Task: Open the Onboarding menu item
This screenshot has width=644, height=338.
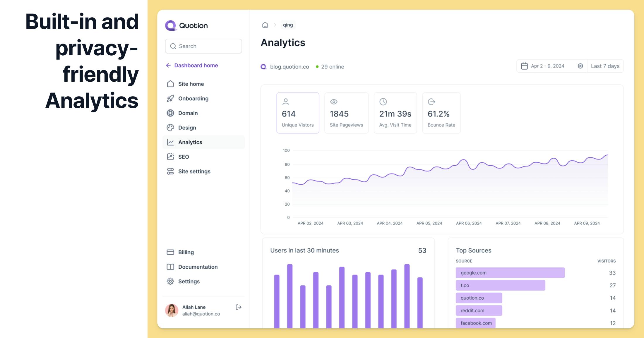Action: [x=203, y=99]
